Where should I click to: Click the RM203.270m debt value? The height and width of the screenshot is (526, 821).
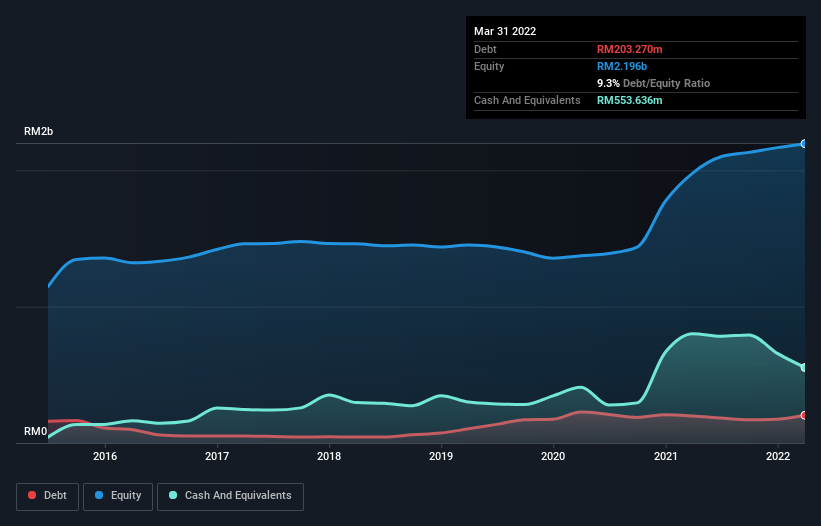click(629, 49)
